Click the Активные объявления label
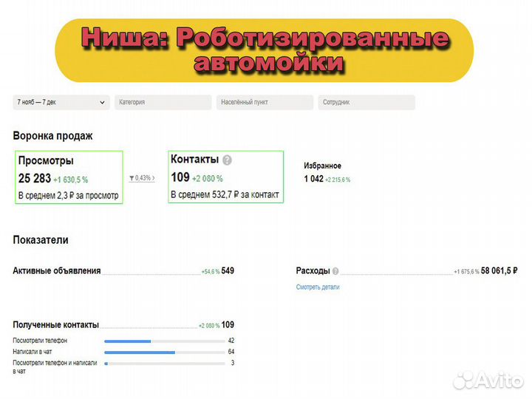This screenshot has width=532, height=399. point(57,270)
